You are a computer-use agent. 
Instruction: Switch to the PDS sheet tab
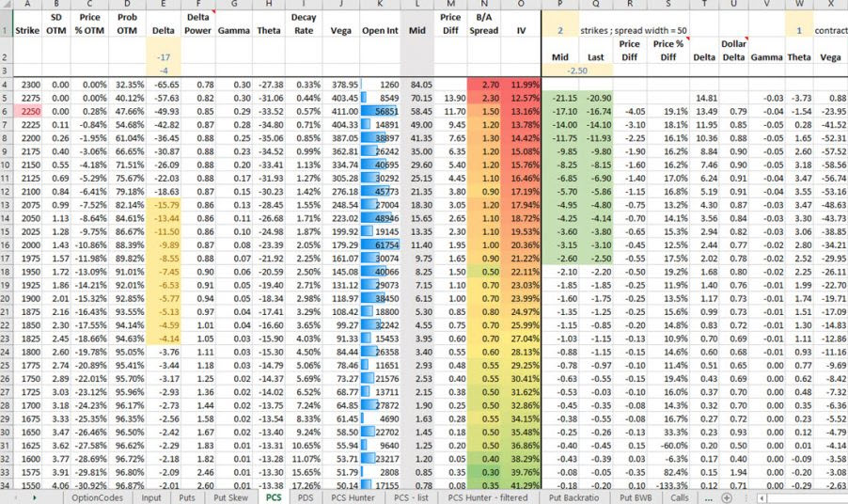point(306,497)
